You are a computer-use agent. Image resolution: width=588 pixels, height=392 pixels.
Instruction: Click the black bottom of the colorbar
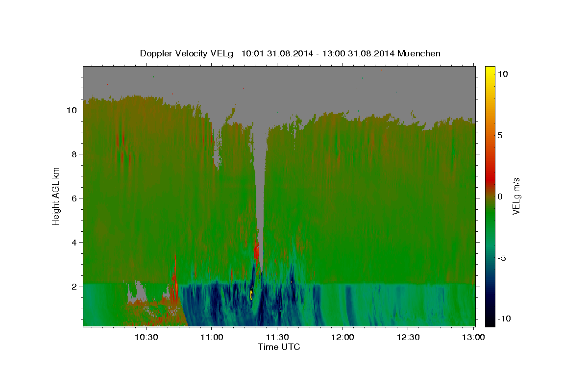(490, 321)
